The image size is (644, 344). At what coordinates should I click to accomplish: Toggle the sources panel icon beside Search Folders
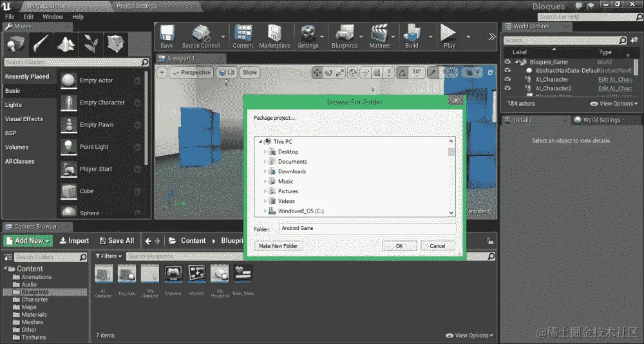8,257
